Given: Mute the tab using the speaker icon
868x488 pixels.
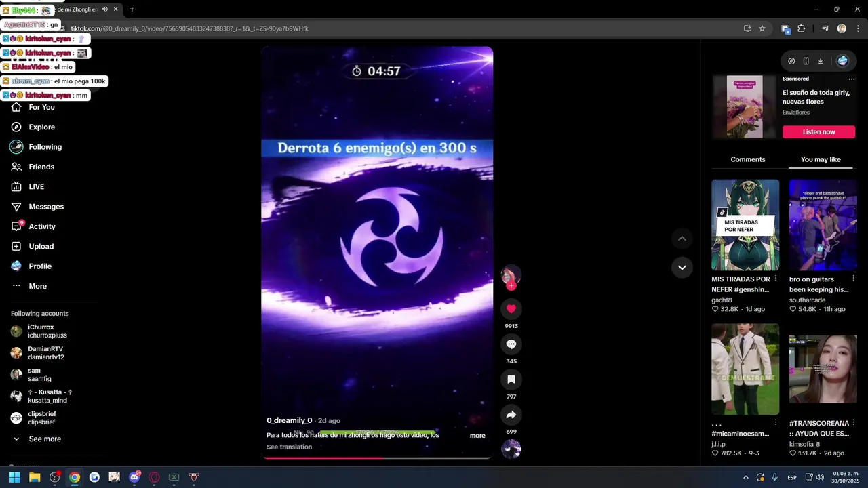Looking at the screenshot, I should [x=104, y=9].
